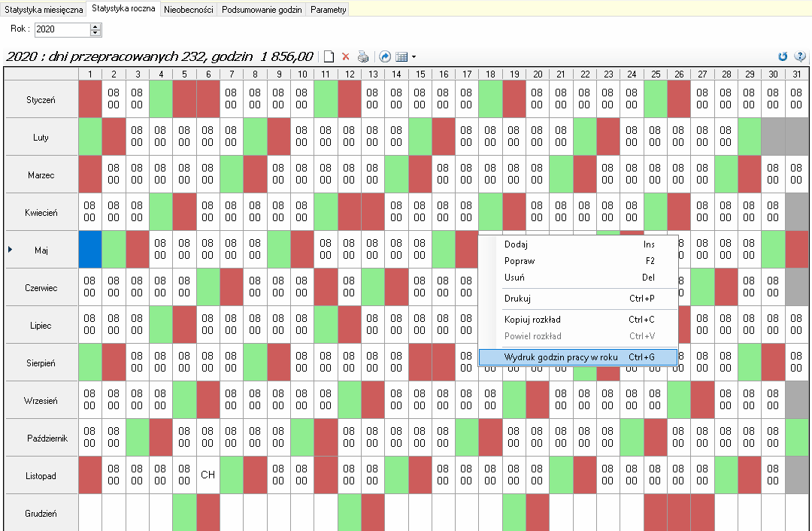Click the Kwiecień day 1 hours cell

[90, 212]
